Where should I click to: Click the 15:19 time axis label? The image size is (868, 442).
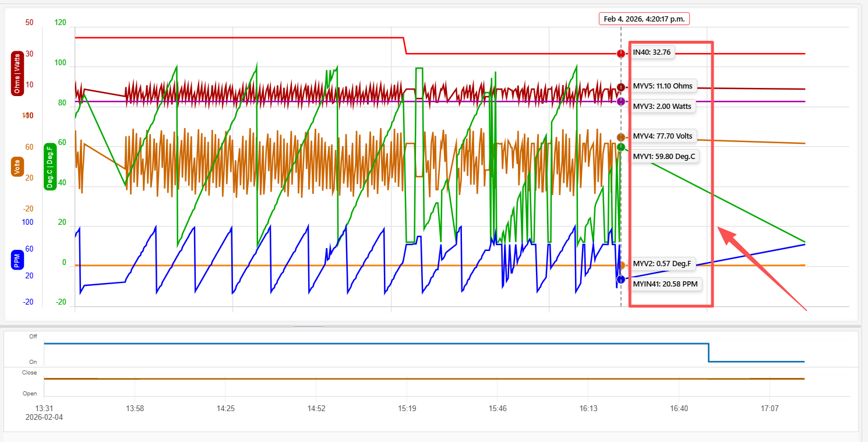pos(407,409)
